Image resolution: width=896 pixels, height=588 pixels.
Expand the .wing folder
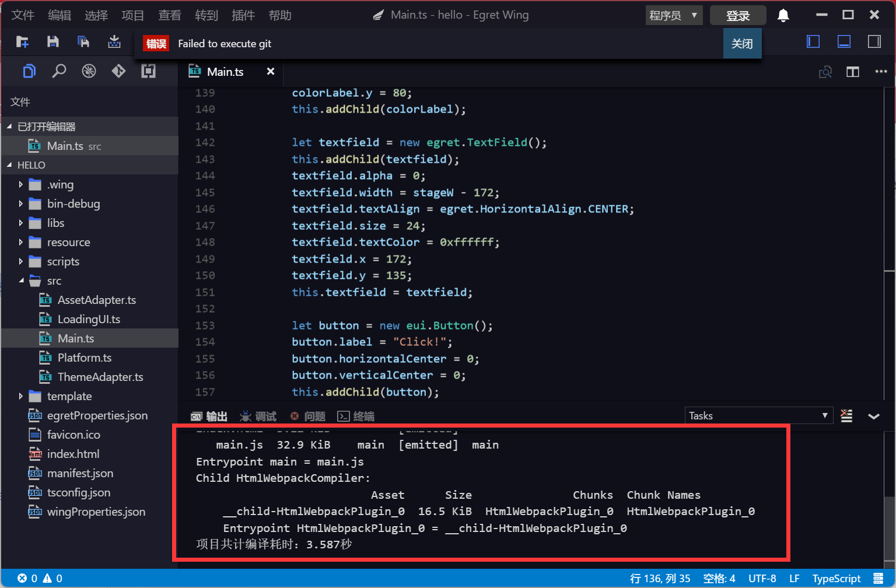coord(21,184)
